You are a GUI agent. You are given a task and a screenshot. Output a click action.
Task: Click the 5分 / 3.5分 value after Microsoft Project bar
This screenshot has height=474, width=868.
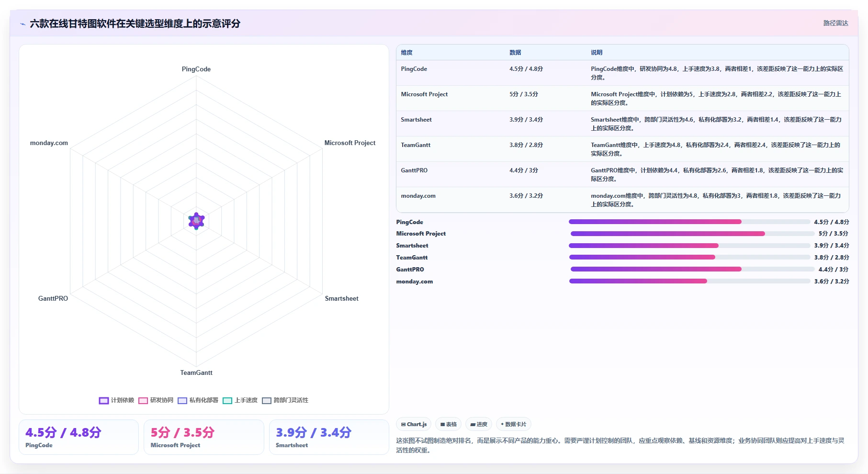pos(833,234)
